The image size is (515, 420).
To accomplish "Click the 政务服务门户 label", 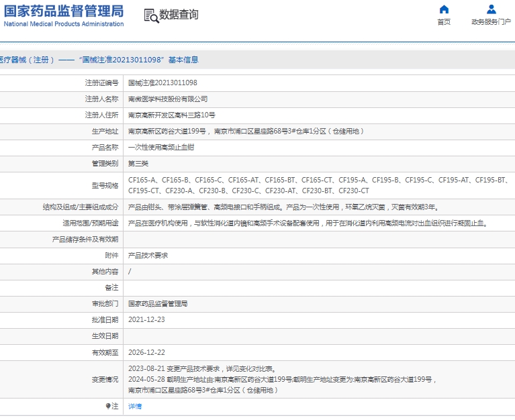I will 491,22.
